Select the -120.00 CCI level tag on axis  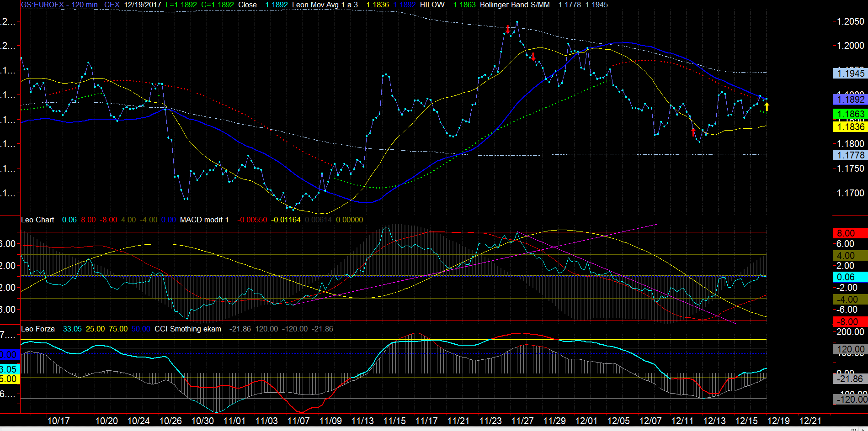(x=851, y=399)
